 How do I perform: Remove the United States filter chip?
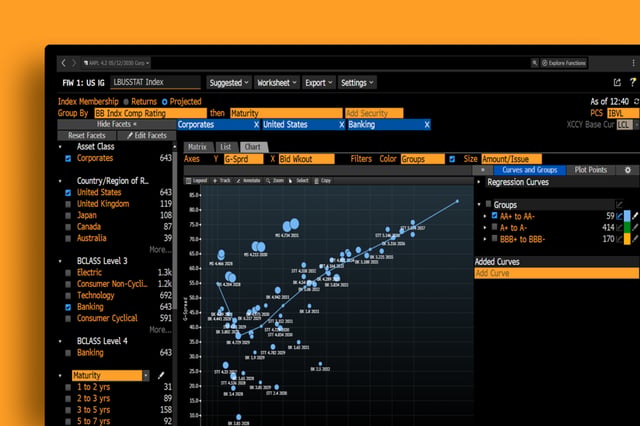point(341,125)
